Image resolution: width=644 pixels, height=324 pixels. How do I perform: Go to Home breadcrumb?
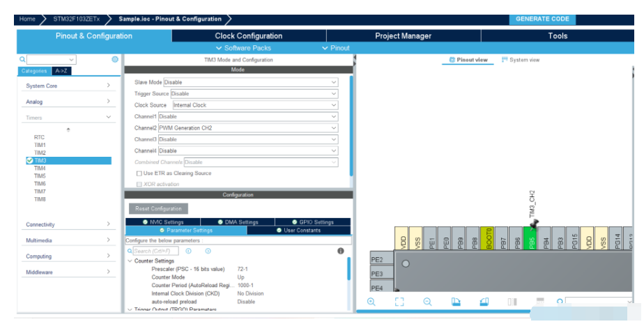(27, 19)
